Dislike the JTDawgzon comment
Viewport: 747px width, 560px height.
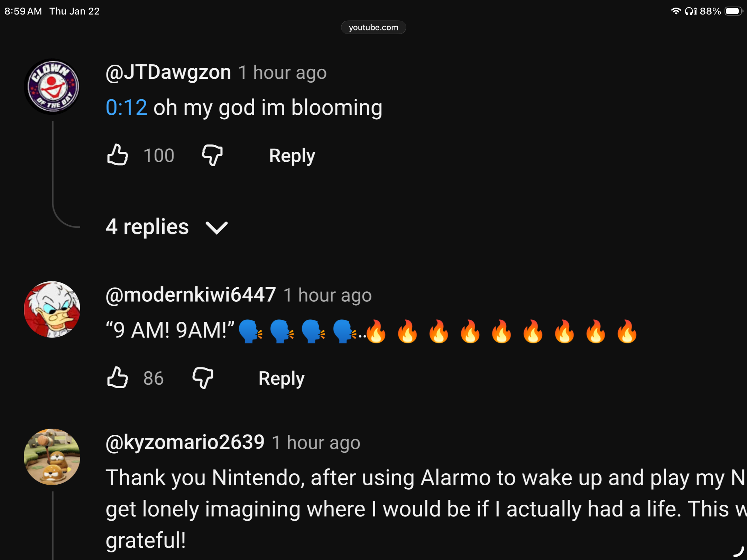click(212, 155)
